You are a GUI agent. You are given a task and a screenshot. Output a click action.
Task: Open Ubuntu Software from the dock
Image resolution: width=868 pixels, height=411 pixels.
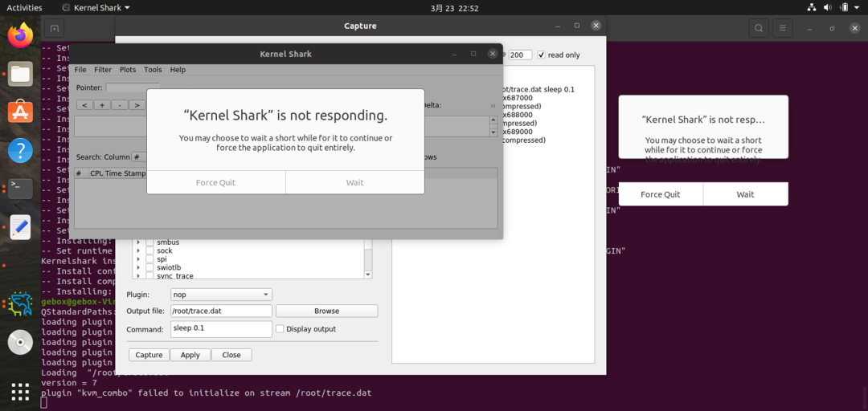pos(20,112)
